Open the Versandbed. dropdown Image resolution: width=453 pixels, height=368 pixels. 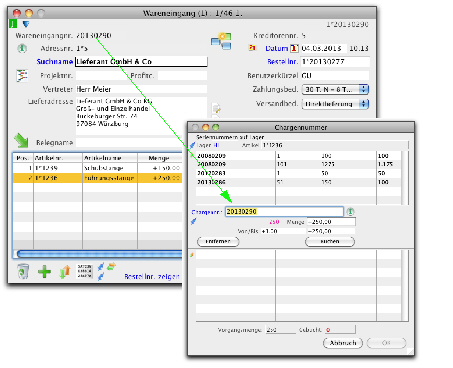[335, 104]
